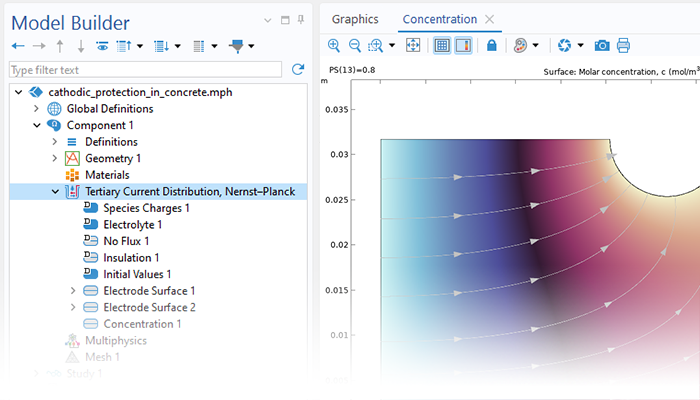Take a snapshot with the camera icon
This screenshot has height=400, width=700.
pyautogui.click(x=602, y=46)
